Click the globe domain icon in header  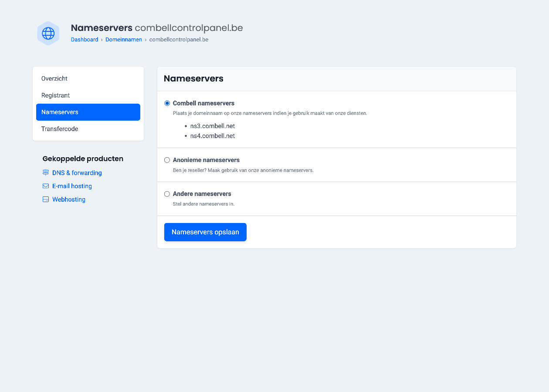[x=48, y=33]
